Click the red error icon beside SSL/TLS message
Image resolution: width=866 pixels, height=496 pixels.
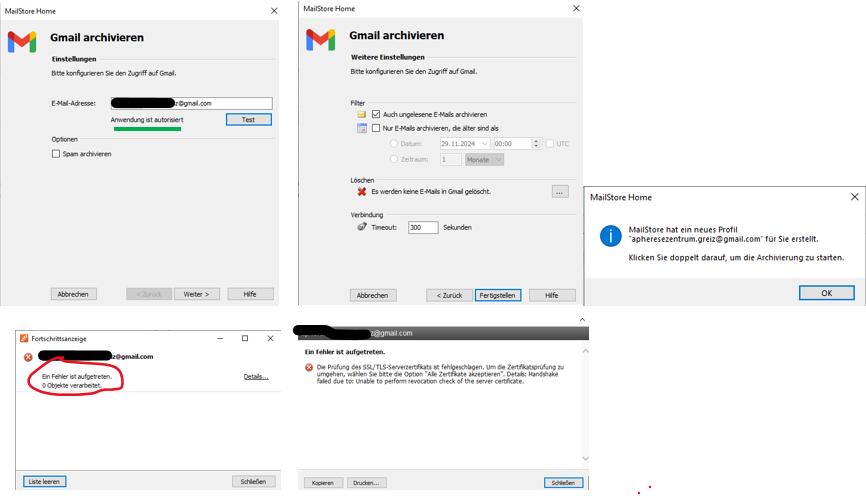pyautogui.click(x=309, y=367)
